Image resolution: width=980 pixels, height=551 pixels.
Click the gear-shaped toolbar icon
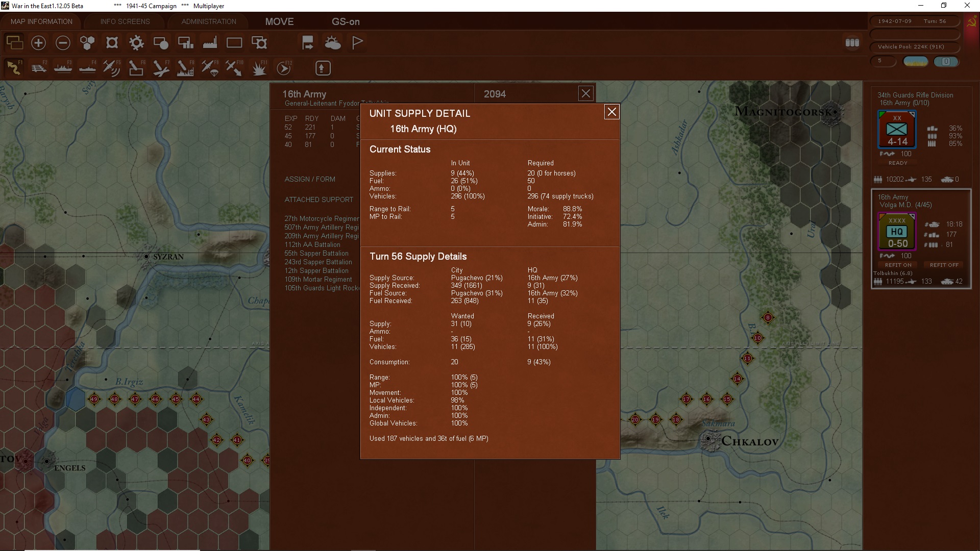[136, 43]
